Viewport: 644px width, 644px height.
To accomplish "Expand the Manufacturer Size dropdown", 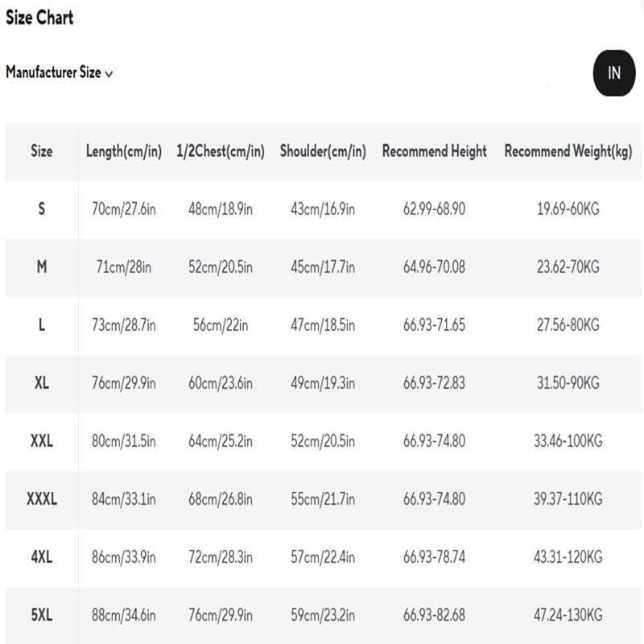I will [54, 72].
